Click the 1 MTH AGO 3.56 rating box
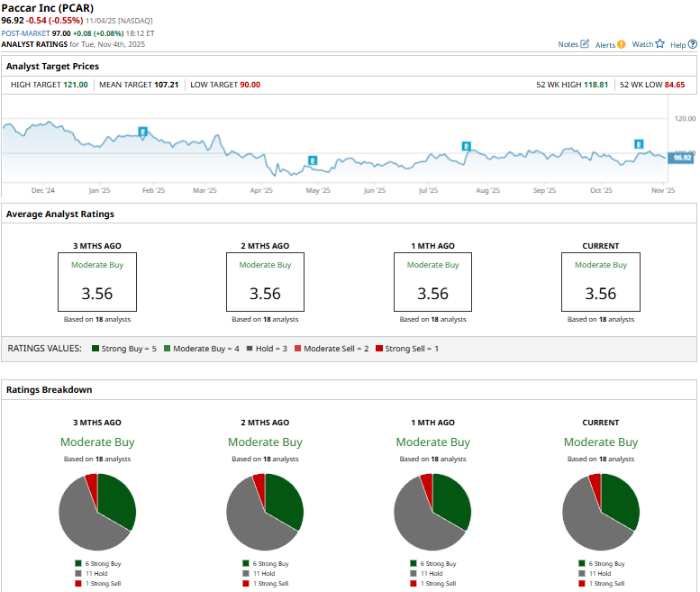Image resolution: width=700 pixels, height=592 pixels. [x=432, y=282]
